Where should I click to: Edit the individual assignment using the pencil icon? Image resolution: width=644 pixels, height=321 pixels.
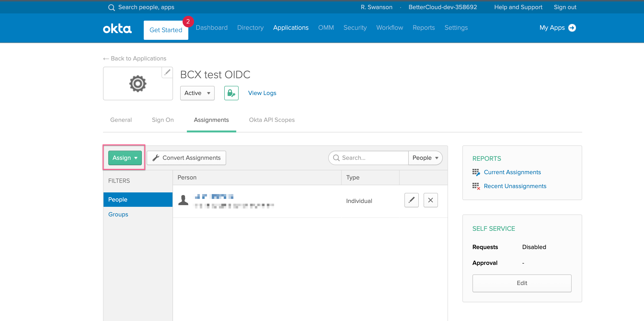tap(412, 200)
